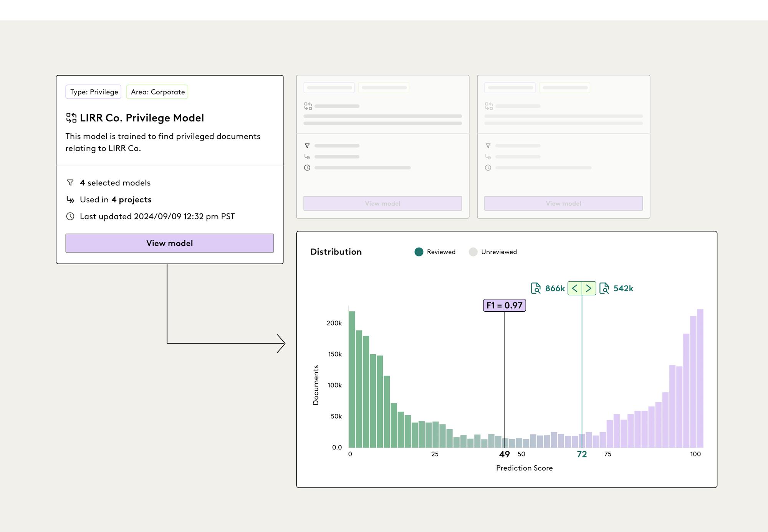Move threshold right with the right chevron
The image size is (768, 532).
(x=589, y=288)
